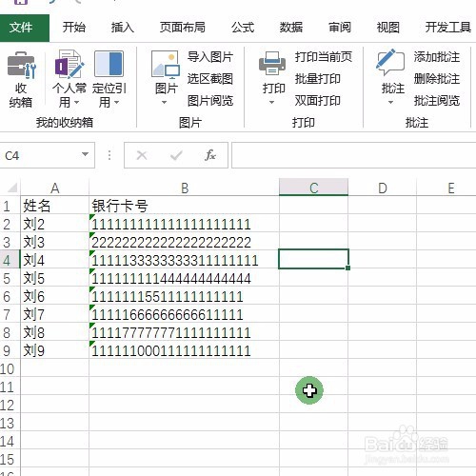Open the Name Box dropdown arrow
The height and width of the screenshot is (476, 476).
(85, 154)
